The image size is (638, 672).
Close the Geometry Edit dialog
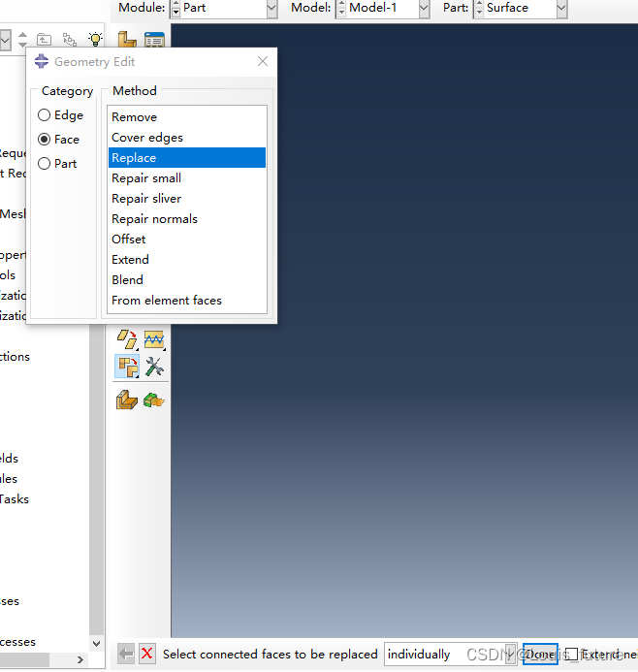click(x=263, y=61)
